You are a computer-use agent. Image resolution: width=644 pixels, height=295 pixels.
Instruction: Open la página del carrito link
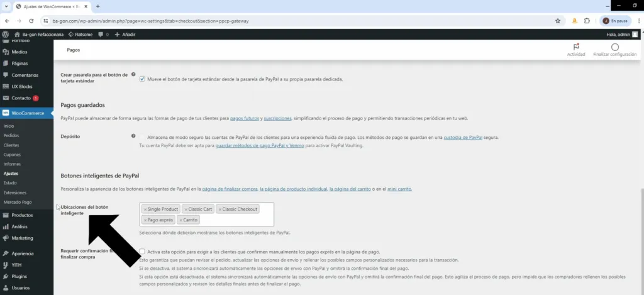coord(350,189)
